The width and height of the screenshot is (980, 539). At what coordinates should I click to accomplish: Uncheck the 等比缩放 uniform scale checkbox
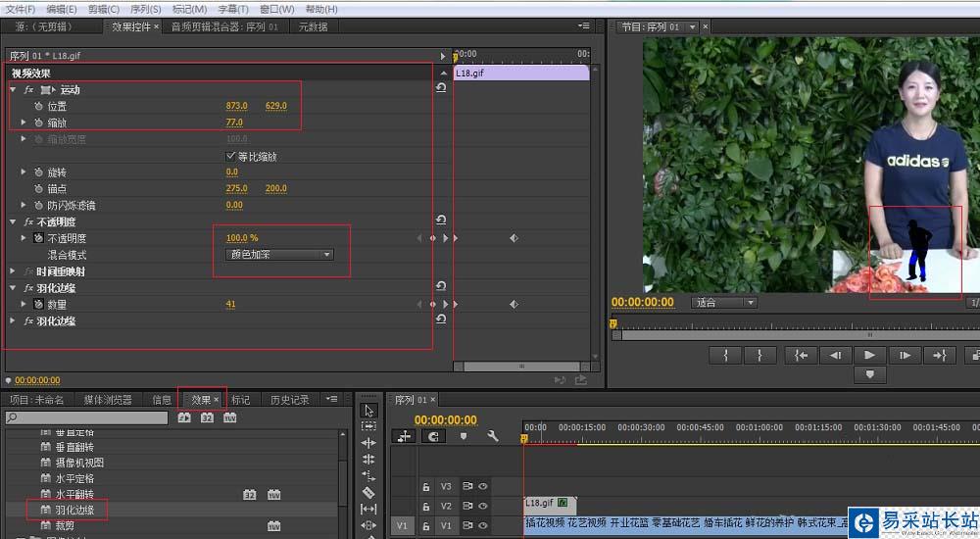[x=230, y=156]
